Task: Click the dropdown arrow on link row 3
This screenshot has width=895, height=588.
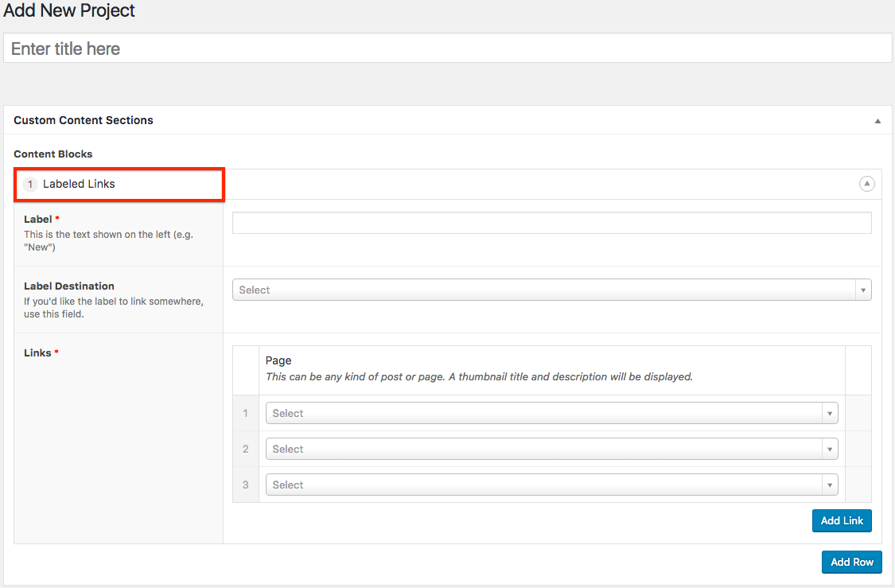Action: pyautogui.click(x=829, y=485)
